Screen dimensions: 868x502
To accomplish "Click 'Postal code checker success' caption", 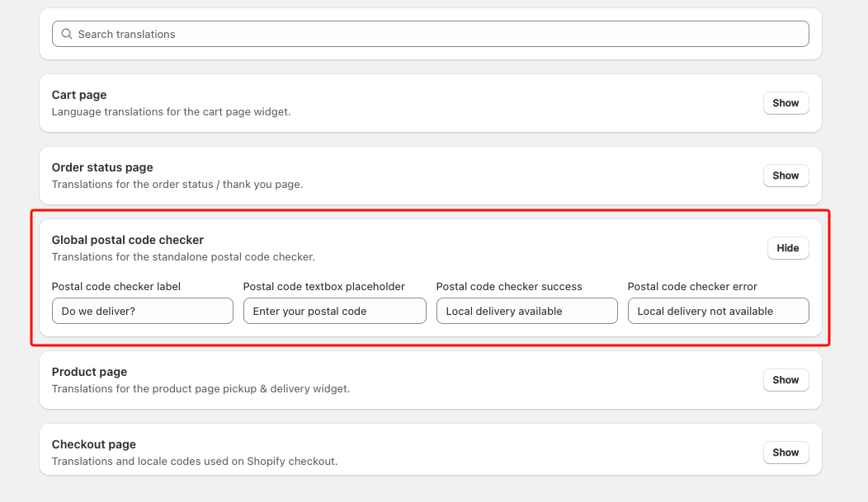I will click(509, 286).
